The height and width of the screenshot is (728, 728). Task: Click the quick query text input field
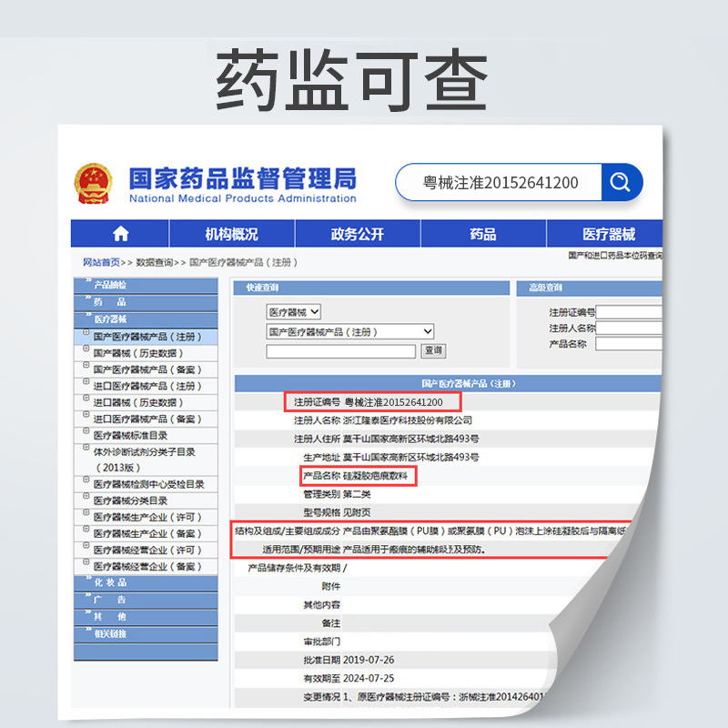pyautogui.click(x=341, y=351)
